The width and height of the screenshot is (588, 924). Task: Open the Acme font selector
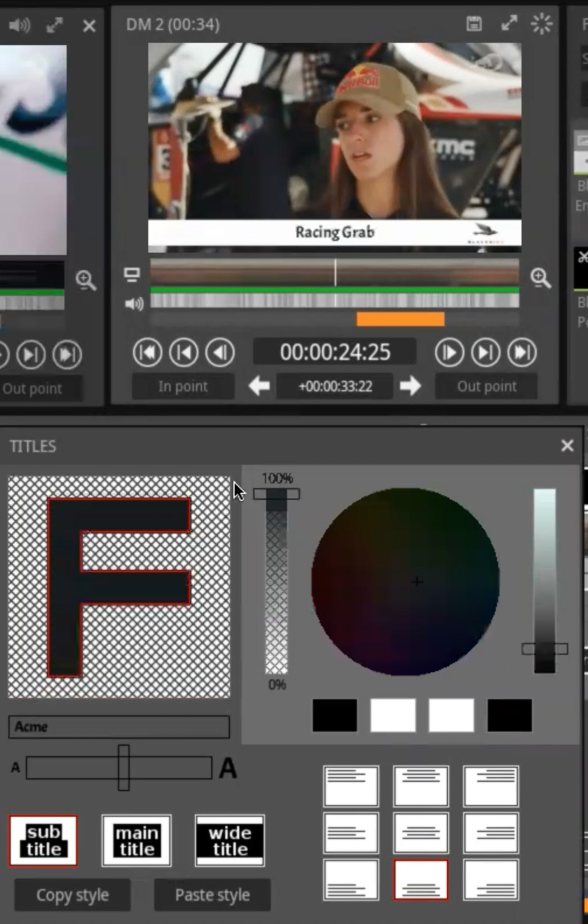click(x=119, y=727)
